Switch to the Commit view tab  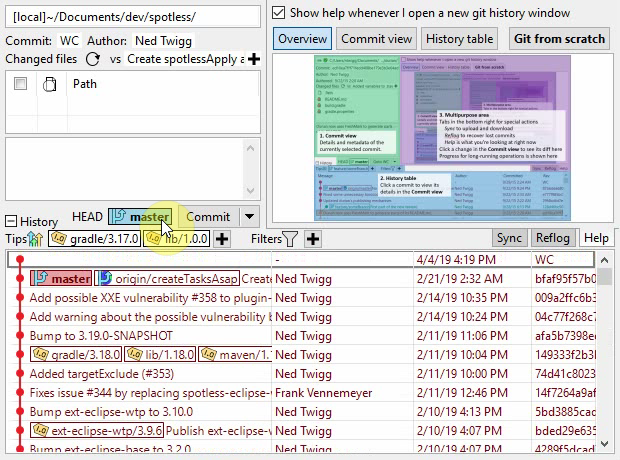pos(376,39)
